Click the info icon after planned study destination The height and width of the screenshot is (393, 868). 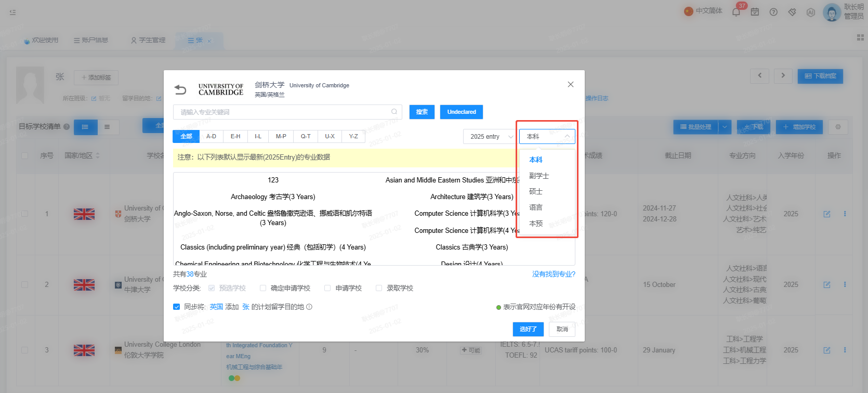click(309, 307)
